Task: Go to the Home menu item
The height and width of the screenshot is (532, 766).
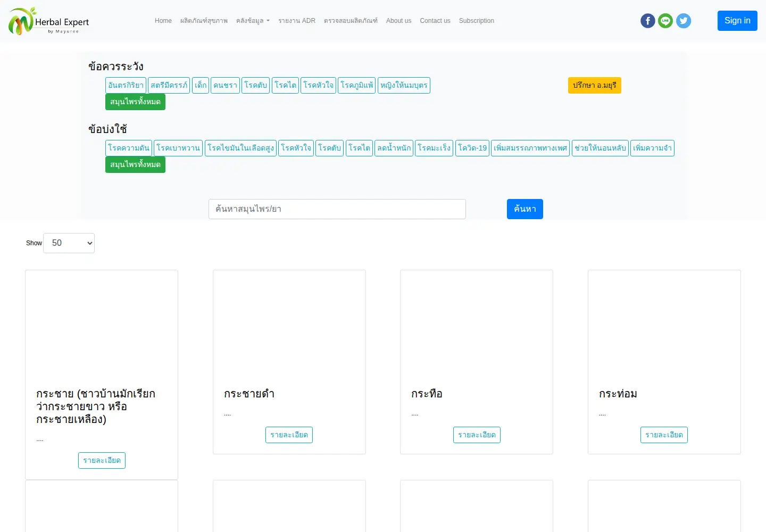Action: [163, 21]
